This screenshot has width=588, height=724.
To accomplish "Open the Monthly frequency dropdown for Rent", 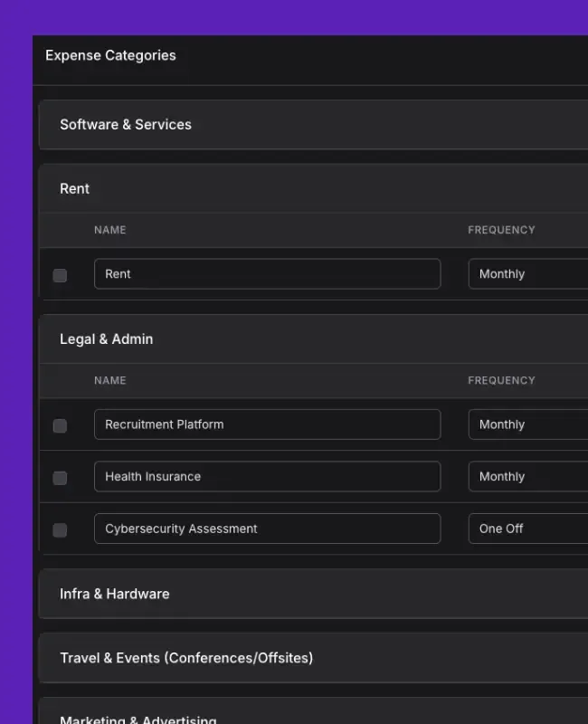I will click(528, 274).
